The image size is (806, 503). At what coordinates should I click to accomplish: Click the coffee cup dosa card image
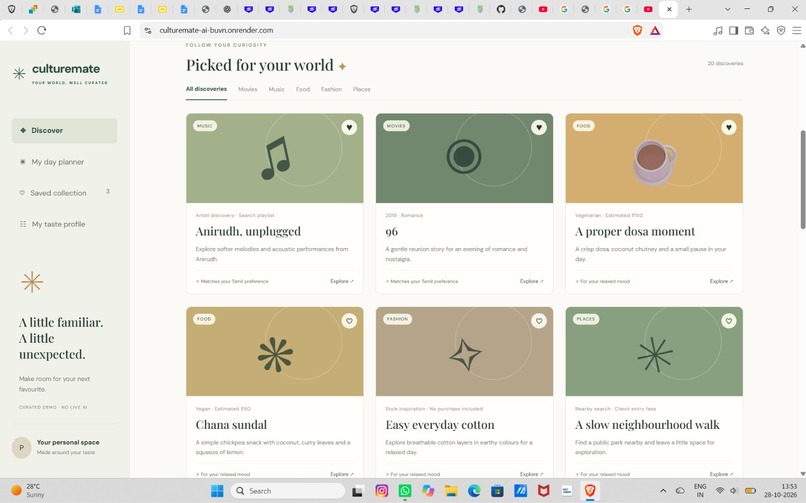[x=654, y=158]
